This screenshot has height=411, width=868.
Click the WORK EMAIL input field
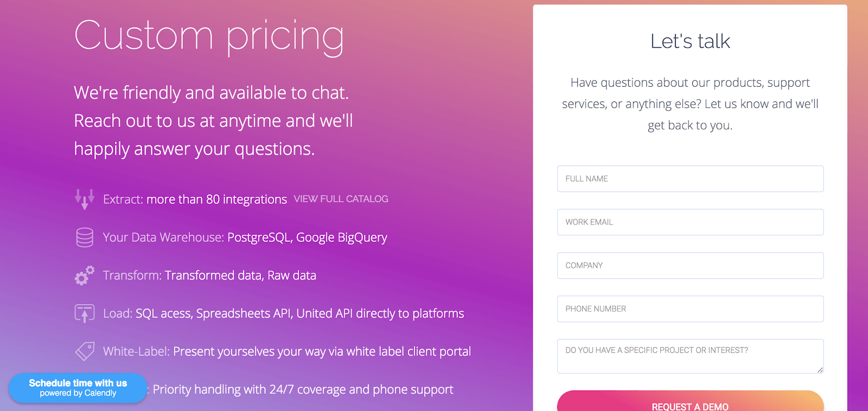point(690,222)
